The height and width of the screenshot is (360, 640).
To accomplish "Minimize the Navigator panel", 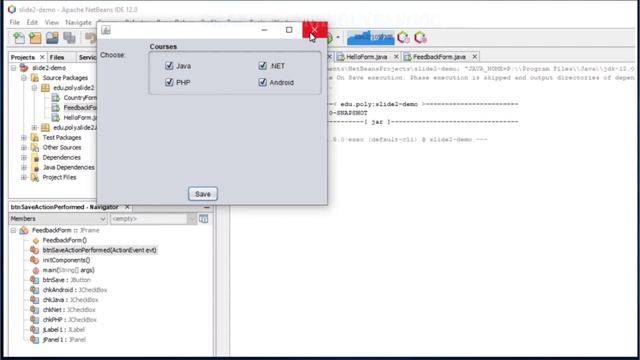I will tap(207, 207).
